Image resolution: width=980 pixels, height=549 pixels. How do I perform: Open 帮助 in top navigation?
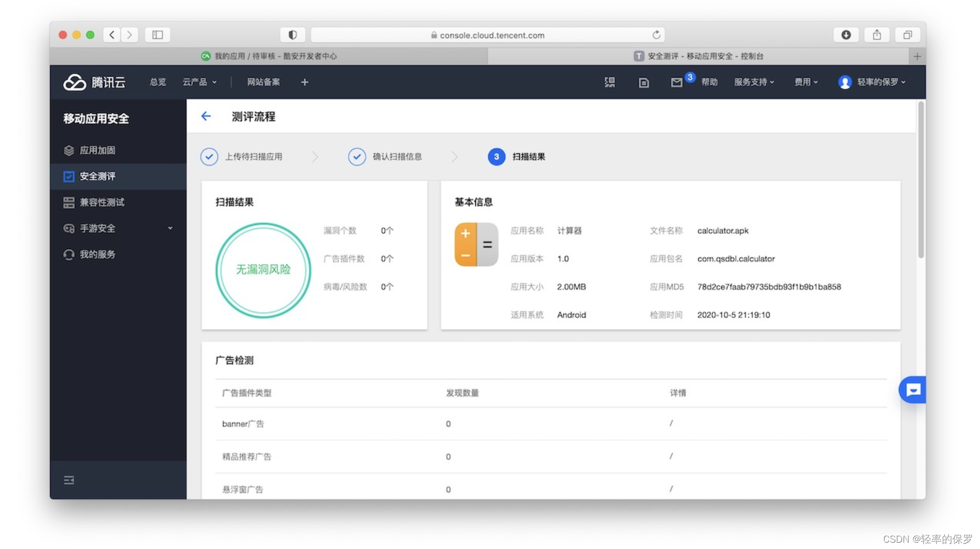pos(709,82)
